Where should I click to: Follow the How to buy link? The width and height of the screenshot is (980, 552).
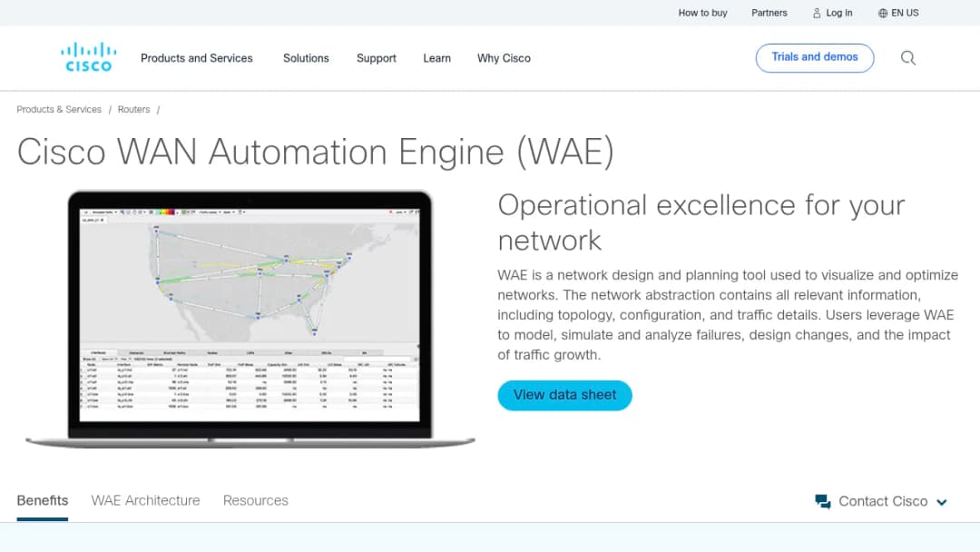point(702,13)
